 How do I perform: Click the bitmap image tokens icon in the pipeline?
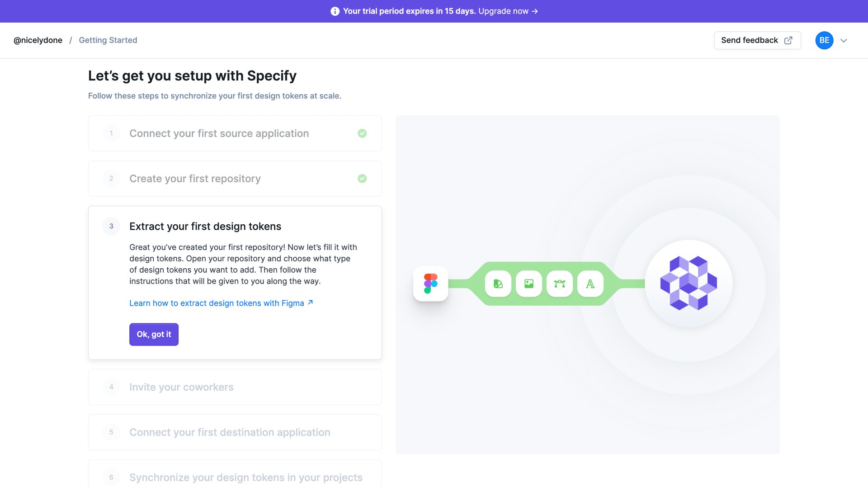point(528,284)
